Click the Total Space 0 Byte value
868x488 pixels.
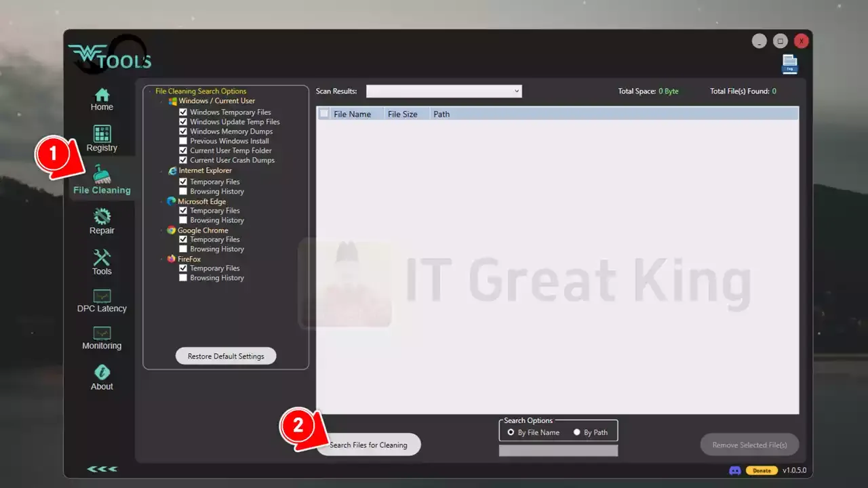(x=668, y=91)
